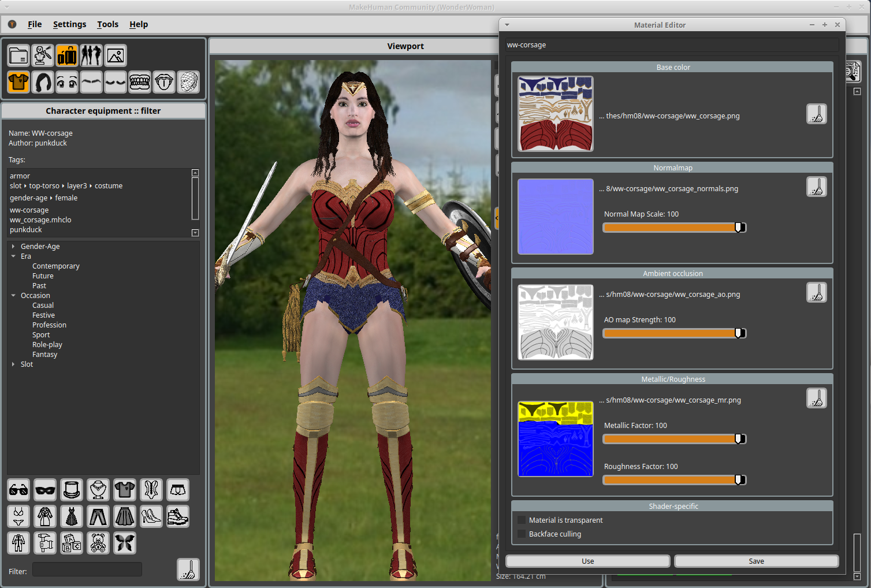Toggle the Backface culling checkbox
871x588 pixels.
(522, 534)
